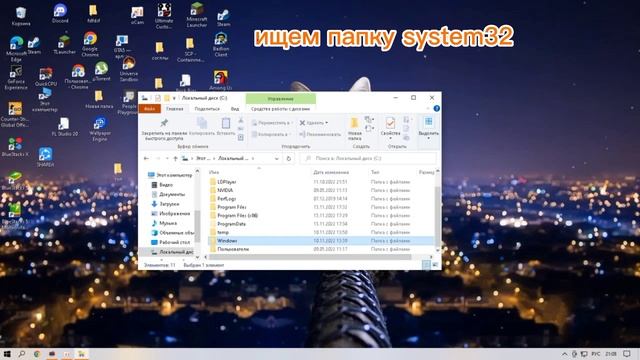Image resolution: width=640 pixels, height=360 pixels.
Task: Click Pin to Quick Access ribbon icon
Action: pyautogui.click(x=164, y=129)
